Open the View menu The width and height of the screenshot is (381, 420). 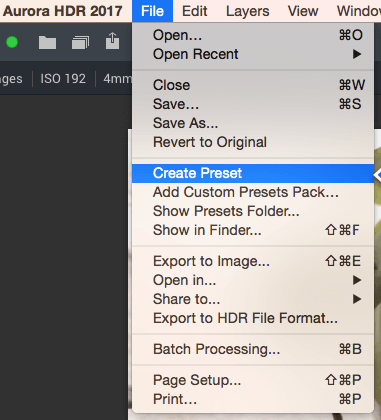(303, 11)
